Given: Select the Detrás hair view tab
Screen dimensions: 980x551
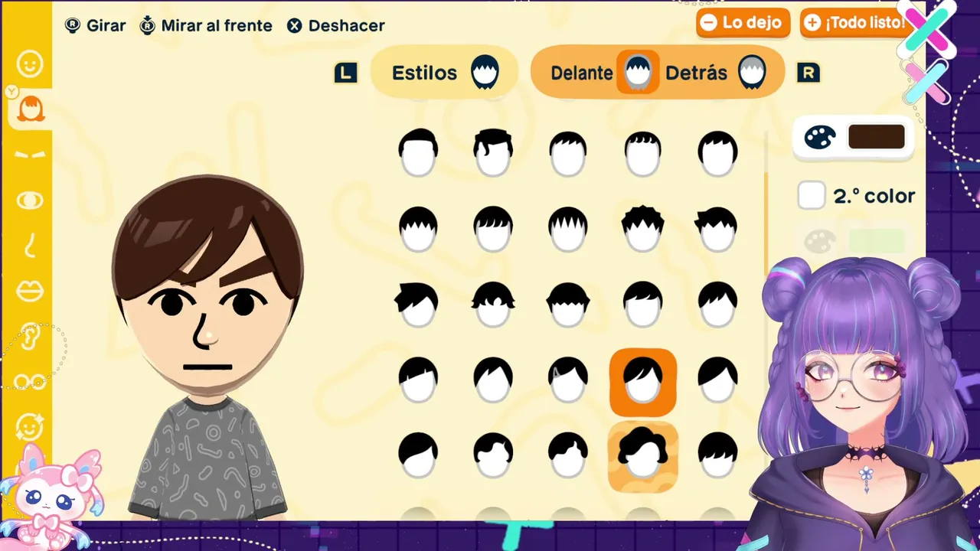Looking at the screenshot, I should (x=715, y=73).
